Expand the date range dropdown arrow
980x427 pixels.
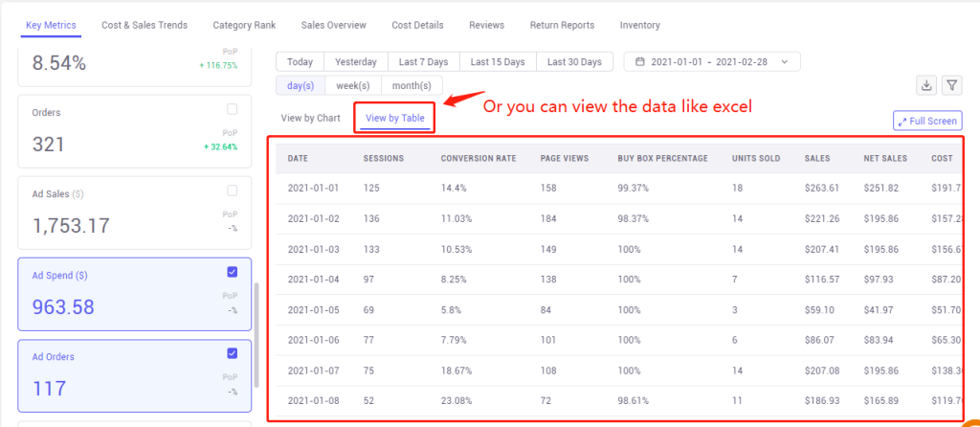785,62
